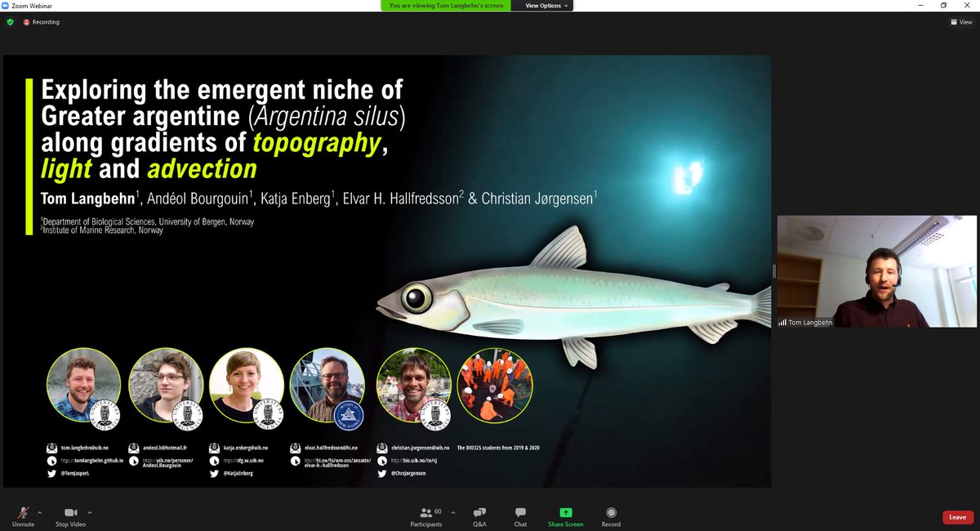Click the red Leave button

point(957,517)
